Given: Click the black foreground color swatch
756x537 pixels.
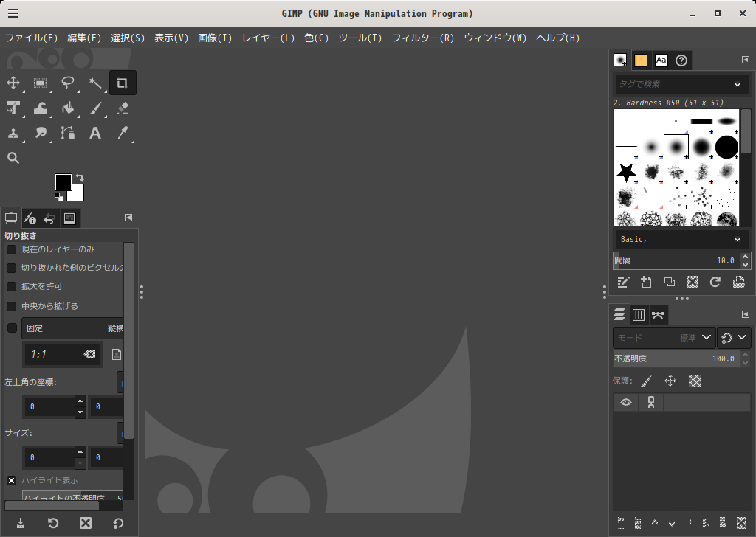Looking at the screenshot, I should coord(63,181).
